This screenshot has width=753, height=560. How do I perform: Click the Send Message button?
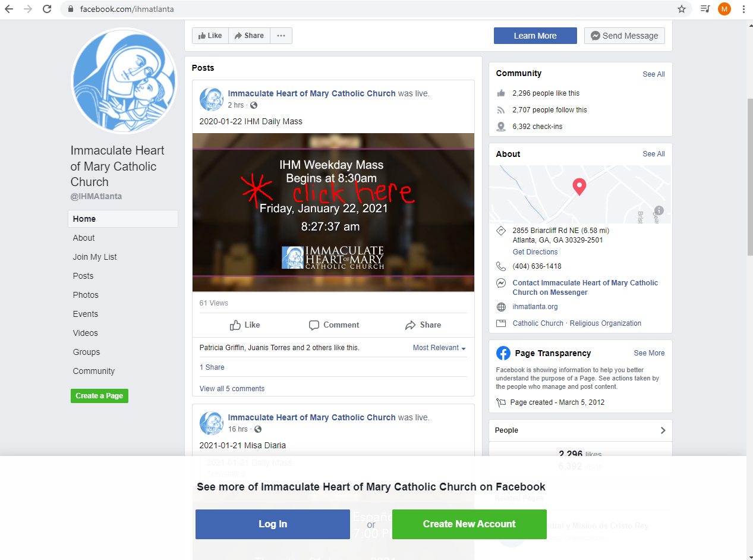point(625,36)
